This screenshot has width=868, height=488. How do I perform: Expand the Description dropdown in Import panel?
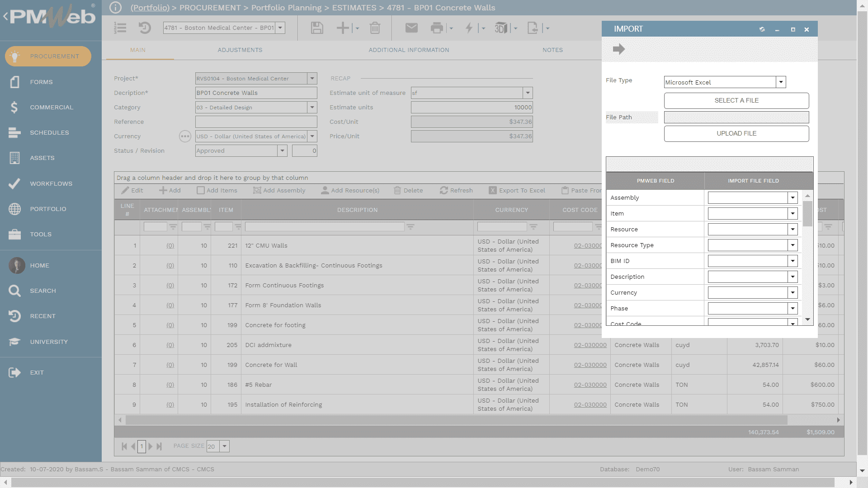click(x=793, y=277)
